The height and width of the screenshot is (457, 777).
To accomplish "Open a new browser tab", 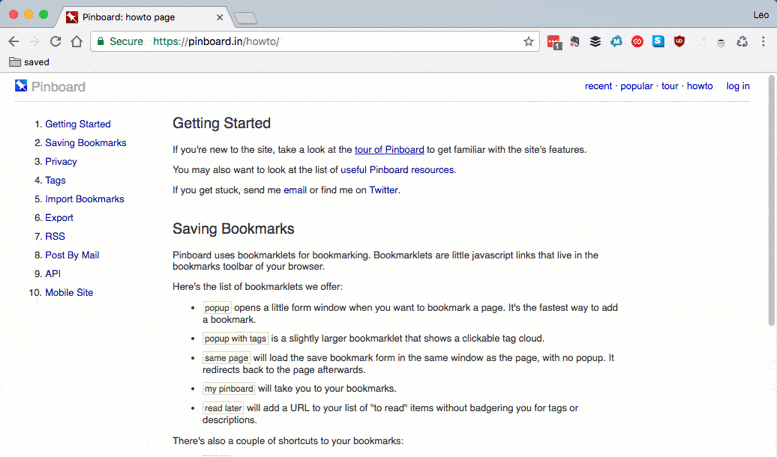I will pos(245,18).
